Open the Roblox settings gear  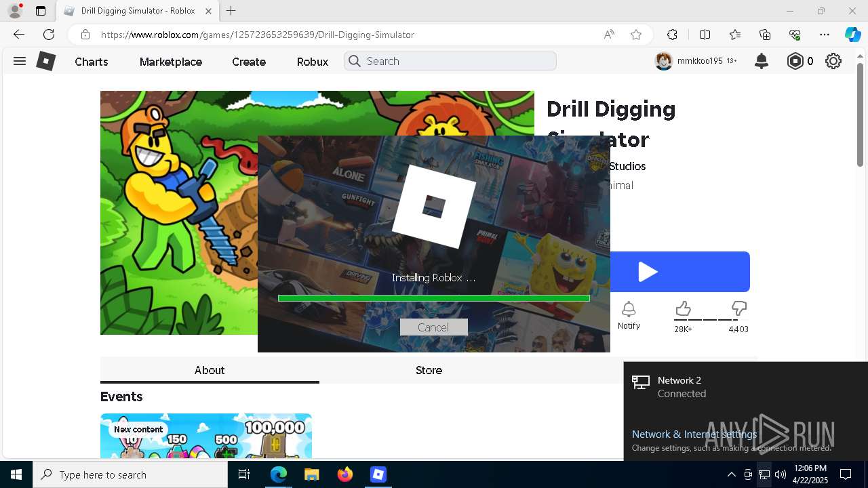coord(833,61)
